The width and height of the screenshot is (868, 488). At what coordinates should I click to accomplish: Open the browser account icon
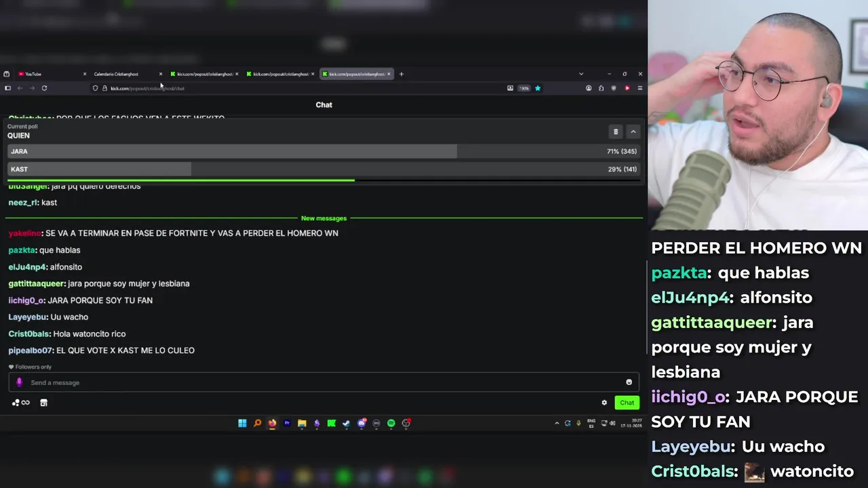coord(589,88)
